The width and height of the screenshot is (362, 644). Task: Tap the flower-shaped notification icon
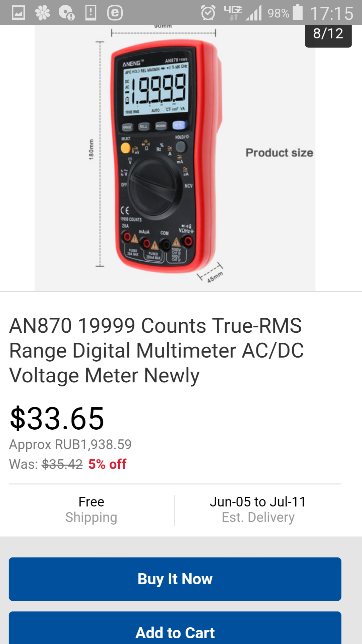coord(43,13)
